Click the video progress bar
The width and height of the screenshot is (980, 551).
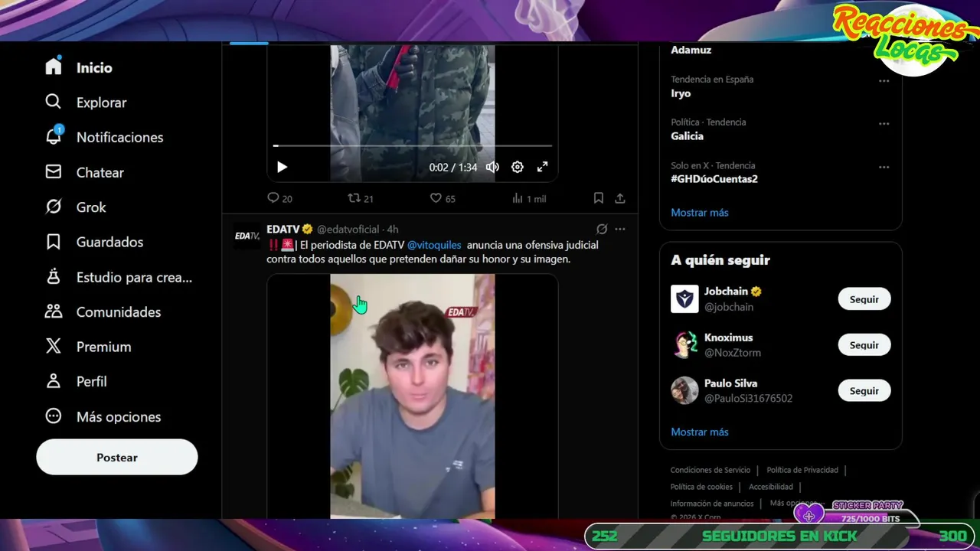tap(413, 145)
